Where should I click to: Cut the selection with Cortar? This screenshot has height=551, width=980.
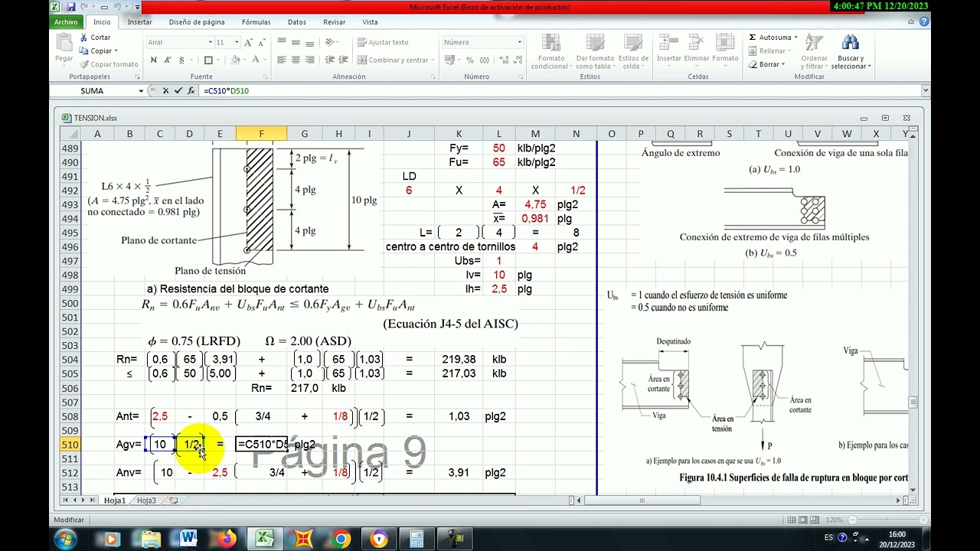point(96,37)
